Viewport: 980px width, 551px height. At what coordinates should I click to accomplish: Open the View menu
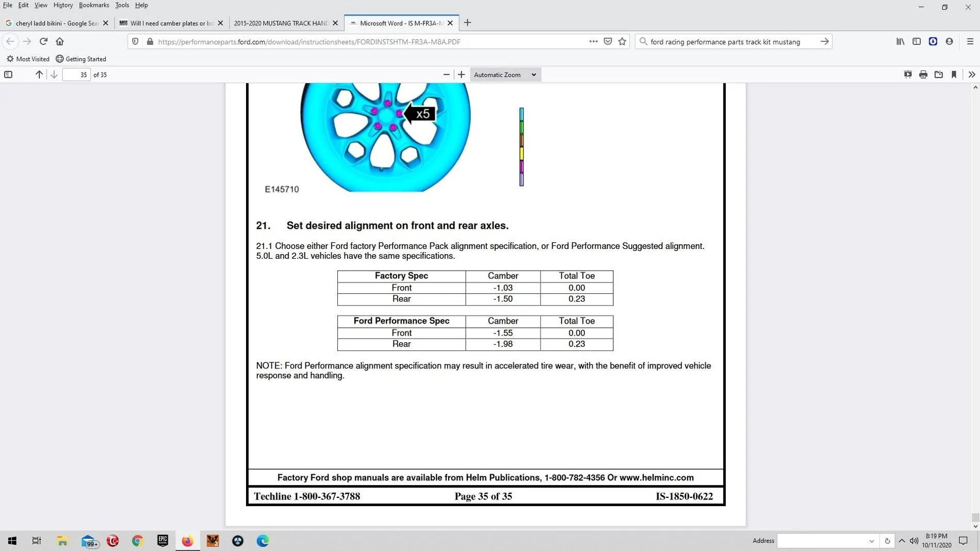point(41,5)
